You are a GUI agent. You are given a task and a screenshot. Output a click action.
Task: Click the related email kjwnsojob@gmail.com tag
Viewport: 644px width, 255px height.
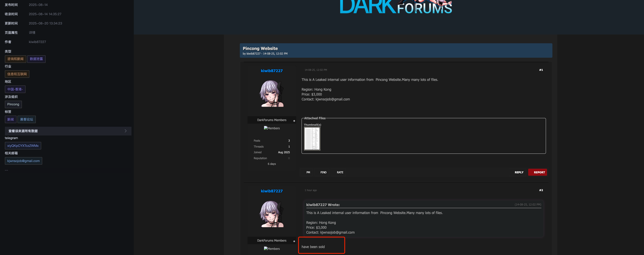click(23, 161)
